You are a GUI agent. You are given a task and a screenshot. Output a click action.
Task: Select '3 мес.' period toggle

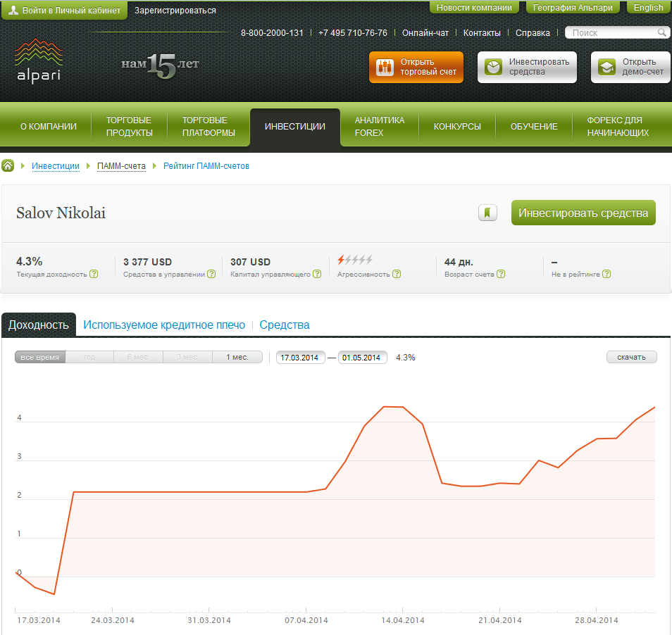(x=187, y=357)
